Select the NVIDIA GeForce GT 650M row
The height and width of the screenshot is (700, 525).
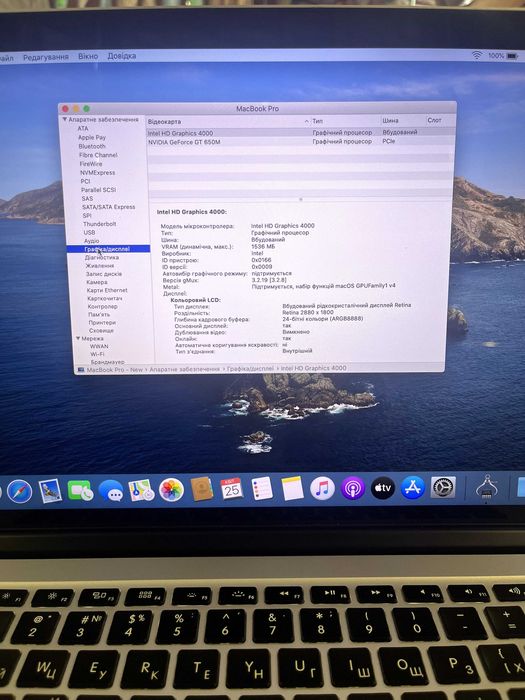click(301, 142)
